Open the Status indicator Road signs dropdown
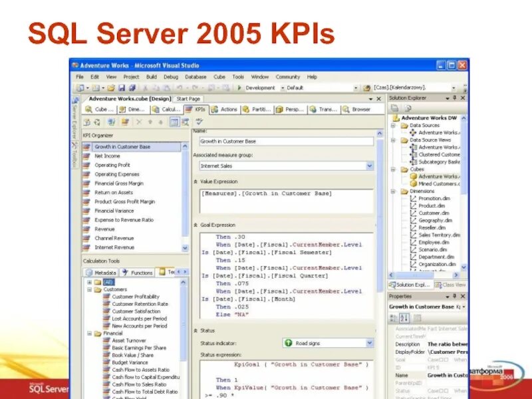This screenshot has width=532, height=399. (370, 343)
